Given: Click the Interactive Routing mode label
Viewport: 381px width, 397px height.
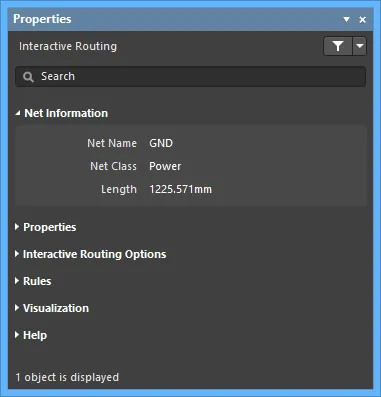Looking at the screenshot, I should pos(68,46).
